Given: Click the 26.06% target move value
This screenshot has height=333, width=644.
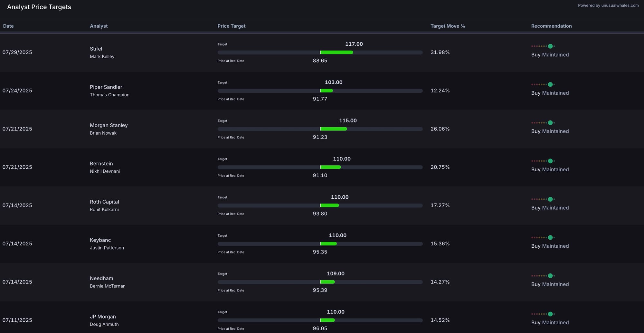Looking at the screenshot, I should click(x=440, y=129).
